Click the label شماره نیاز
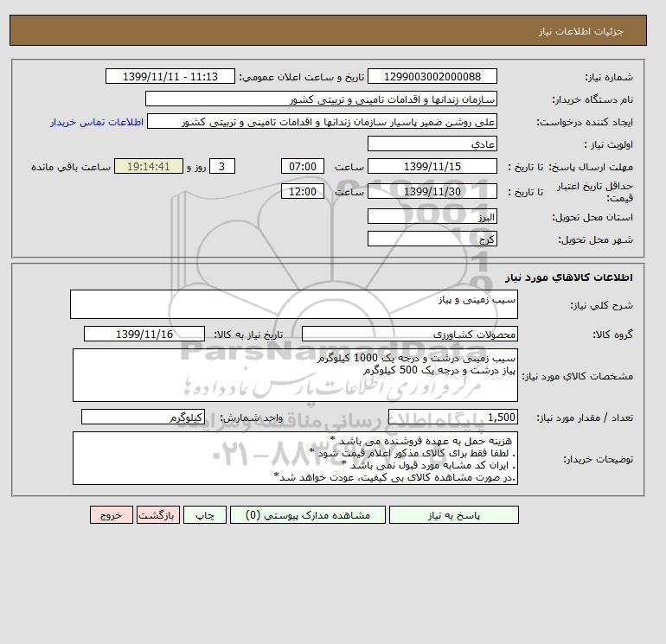 click(609, 77)
